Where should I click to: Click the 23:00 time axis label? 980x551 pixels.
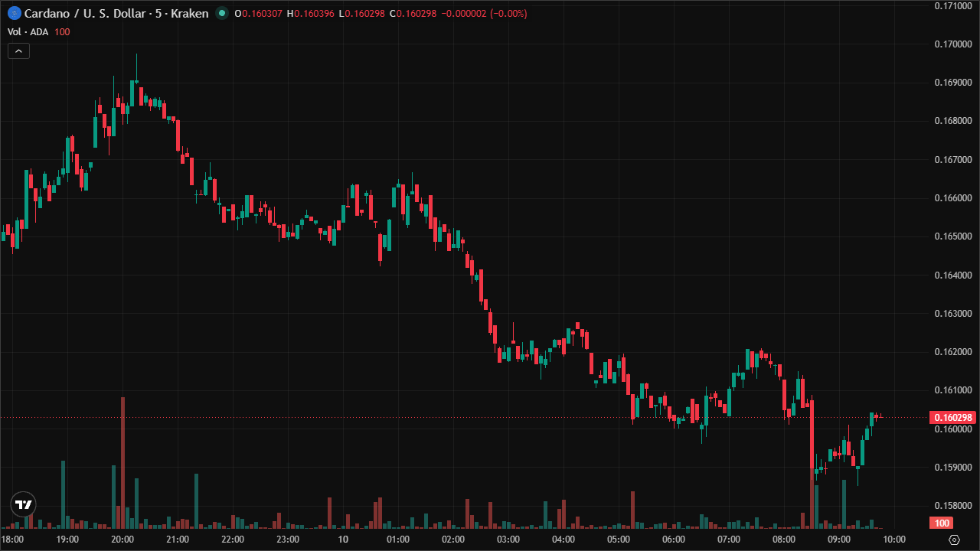coord(288,540)
